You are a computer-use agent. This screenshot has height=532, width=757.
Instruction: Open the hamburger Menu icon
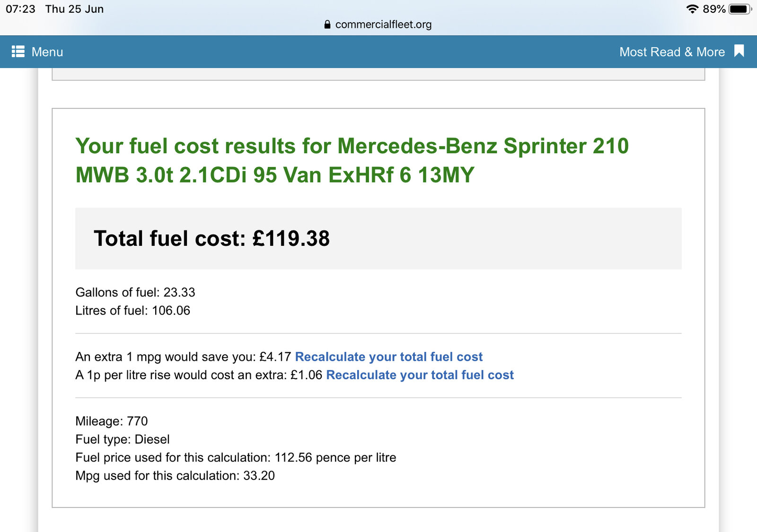[x=18, y=52]
